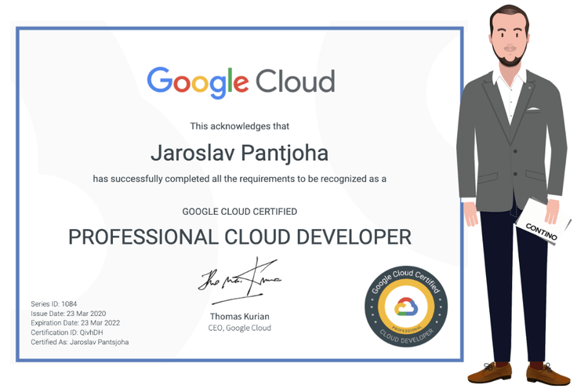Click the Thomas Kurian signature
Screen dimensions: 588x392
coord(239,281)
